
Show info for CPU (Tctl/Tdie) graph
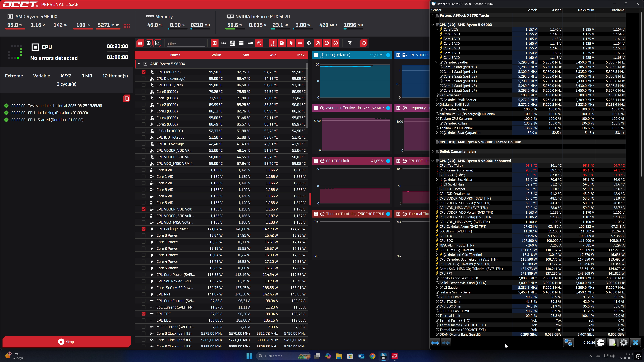[x=388, y=55]
